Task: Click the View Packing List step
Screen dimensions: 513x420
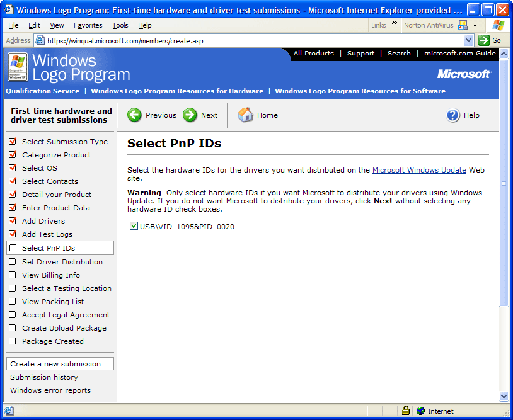Action: (x=53, y=302)
